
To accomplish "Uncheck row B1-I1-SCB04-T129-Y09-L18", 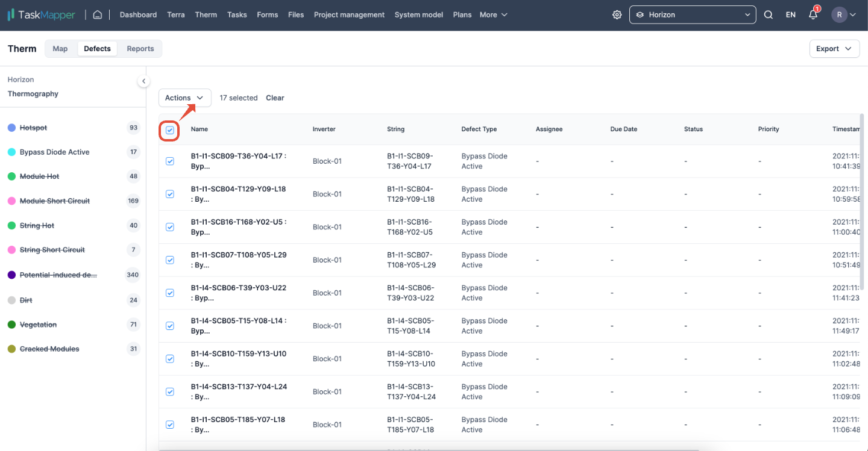I will (170, 194).
